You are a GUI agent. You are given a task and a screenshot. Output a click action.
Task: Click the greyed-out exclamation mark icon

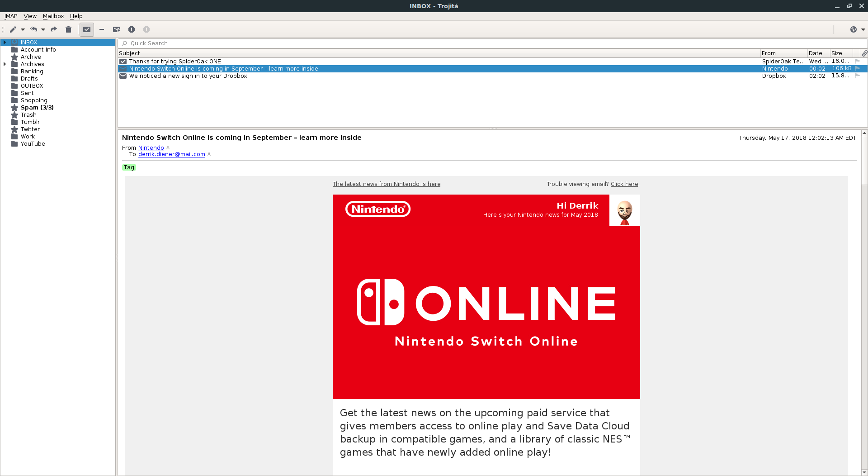(146, 29)
